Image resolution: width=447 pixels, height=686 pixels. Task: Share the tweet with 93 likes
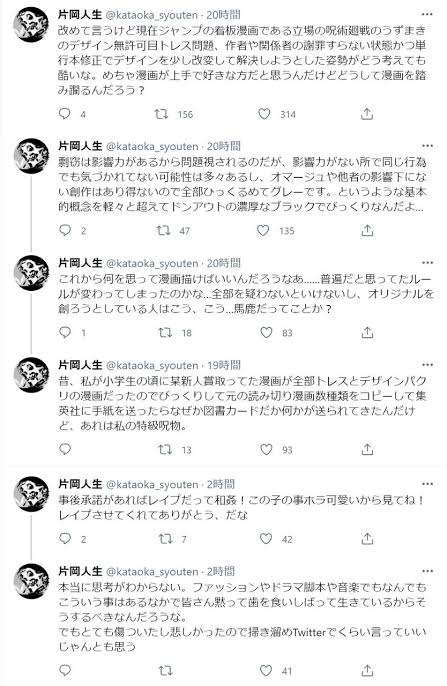tap(367, 449)
